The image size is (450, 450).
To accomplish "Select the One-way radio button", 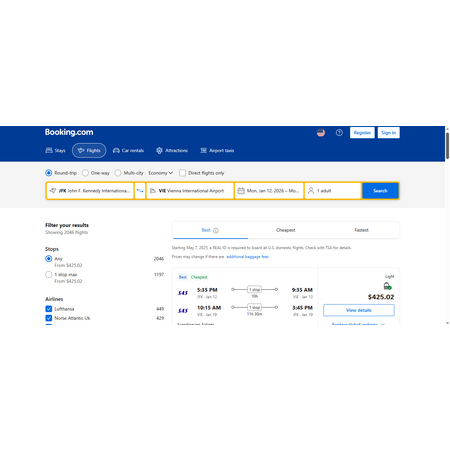I will pyautogui.click(x=85, y=173).
